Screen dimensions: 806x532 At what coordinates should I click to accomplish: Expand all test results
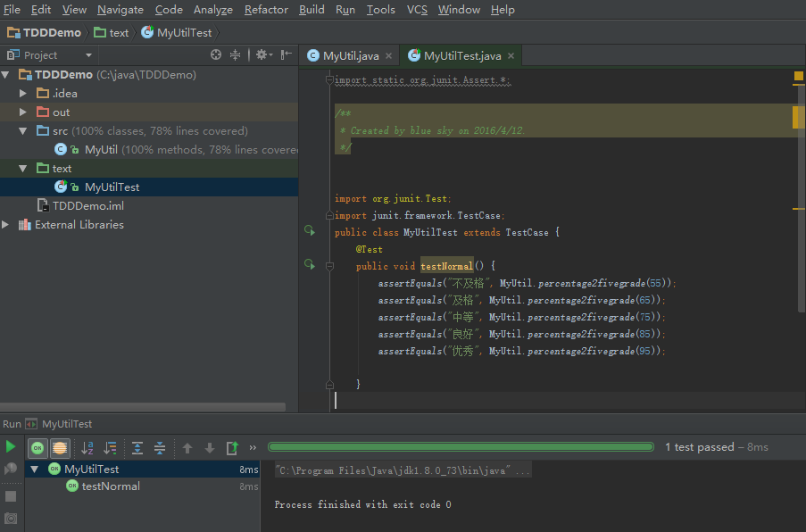137,448
